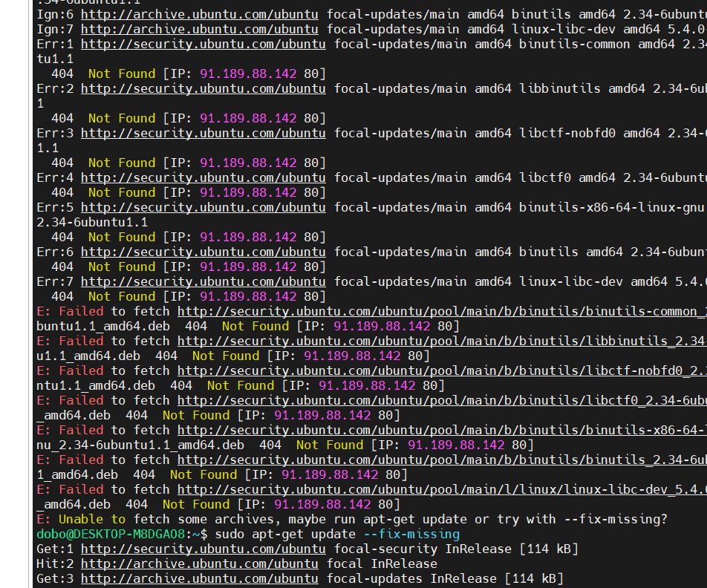Screen dimensions: 707x588
Task: Open the failed fetch URL for binutils-common
Action: point(442,312)
